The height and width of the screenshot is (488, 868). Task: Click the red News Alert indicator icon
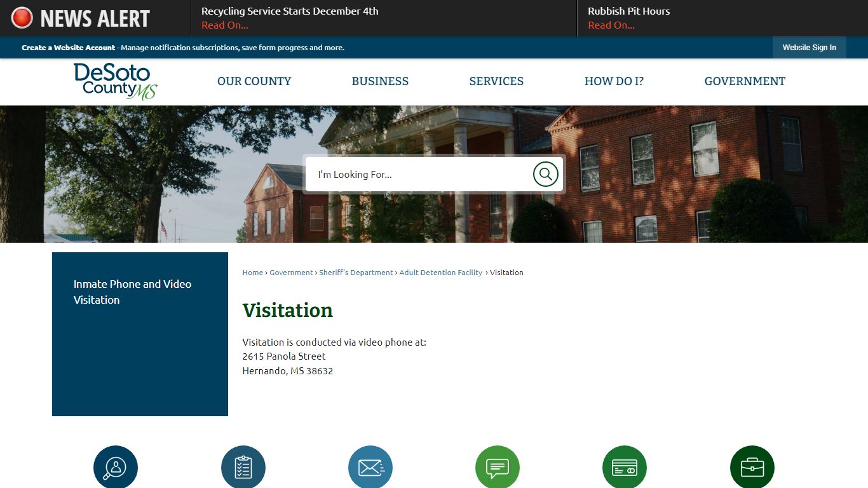[22, 18]
